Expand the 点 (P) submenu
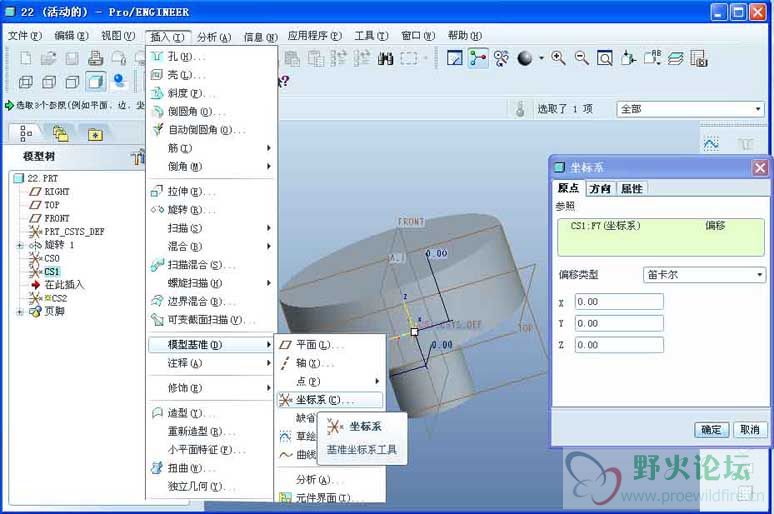The image size is (774, 514). tap(330, 381)
